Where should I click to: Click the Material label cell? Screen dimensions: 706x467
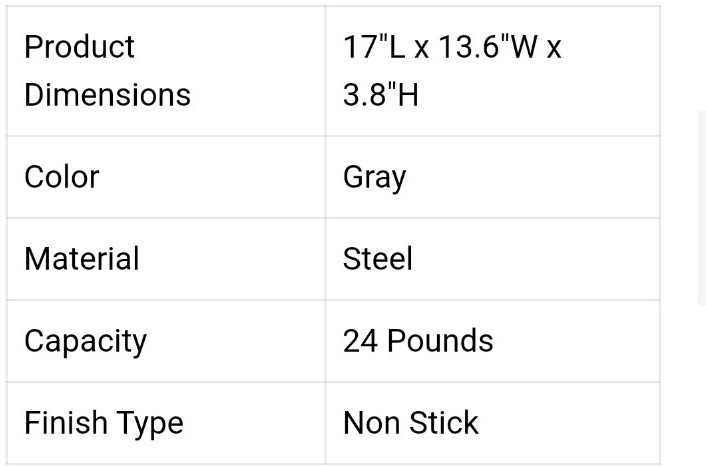coord(166,259)
